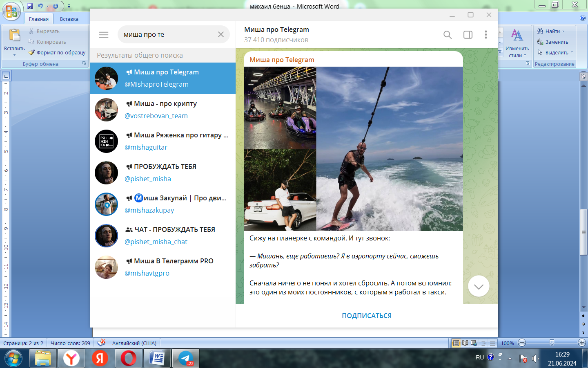
Task: Select Миша В Телеграмм PRO result
Action: pyautogui.click(x=163, y=267)
